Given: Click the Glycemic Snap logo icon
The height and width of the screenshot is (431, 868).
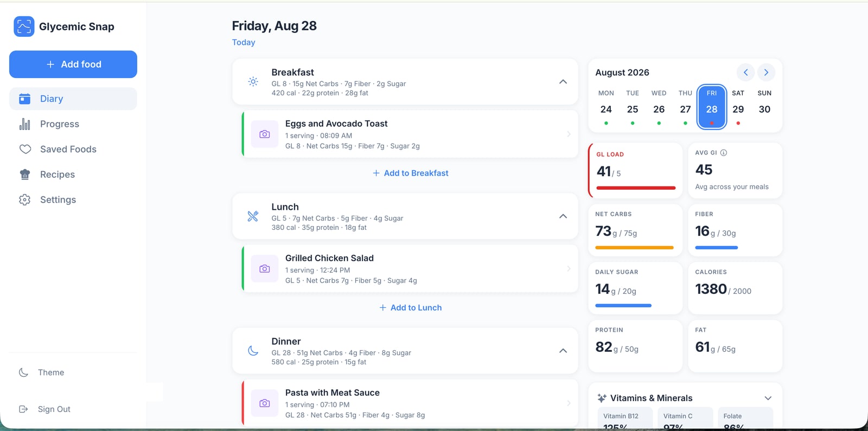Looking at the screenshot, I should point(24,27).
